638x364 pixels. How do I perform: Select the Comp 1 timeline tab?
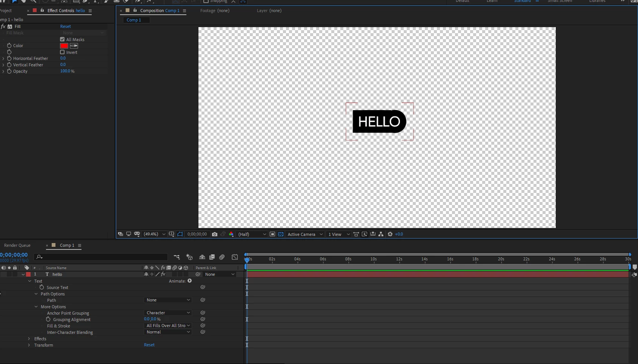(x=67, y=245)
